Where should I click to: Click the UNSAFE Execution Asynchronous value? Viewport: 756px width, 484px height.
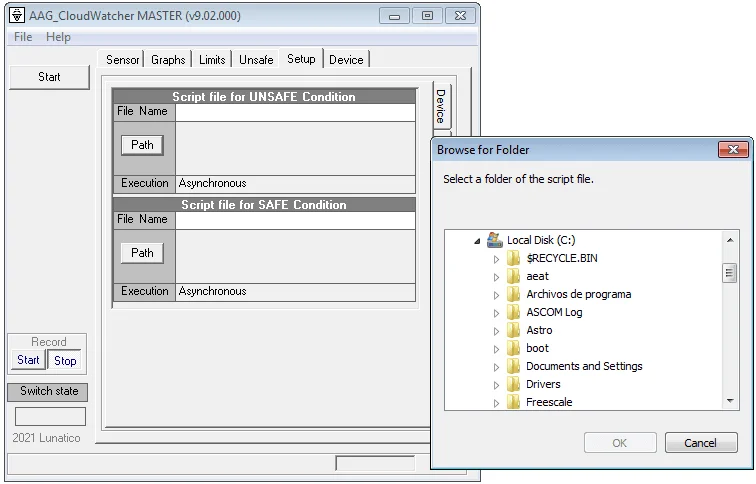(x=295, y=184)
